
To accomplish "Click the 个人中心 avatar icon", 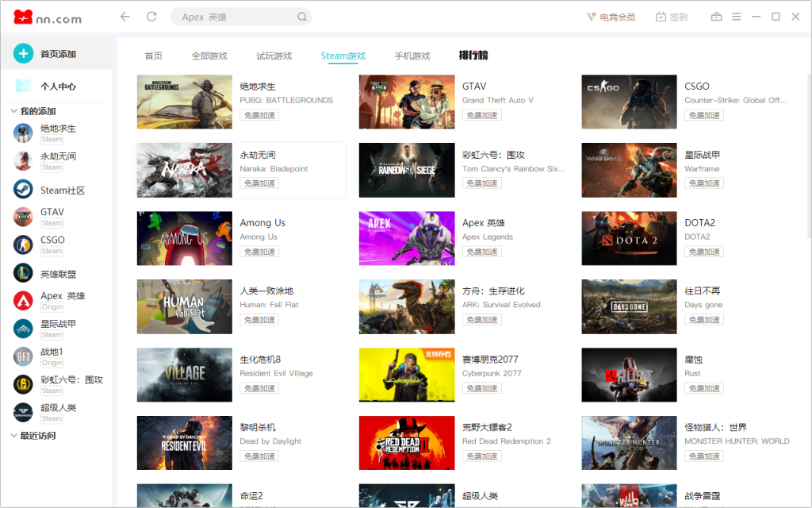I will click(23, 86).
